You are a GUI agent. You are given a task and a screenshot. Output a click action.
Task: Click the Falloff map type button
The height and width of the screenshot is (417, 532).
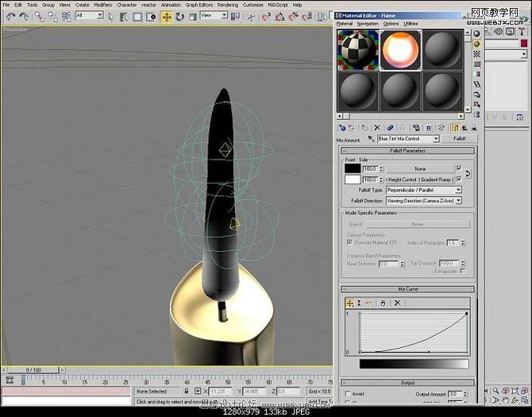tap(460, 139)
